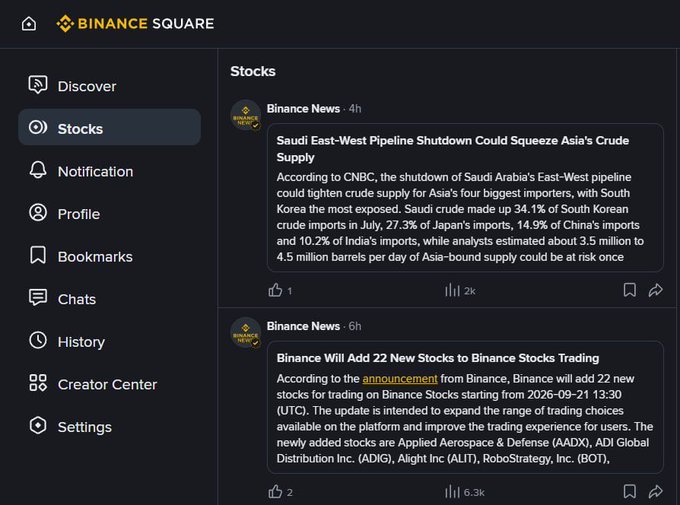Go to the Profile page
Viewport: 680px width, 505px height.
tap(109, 213)
